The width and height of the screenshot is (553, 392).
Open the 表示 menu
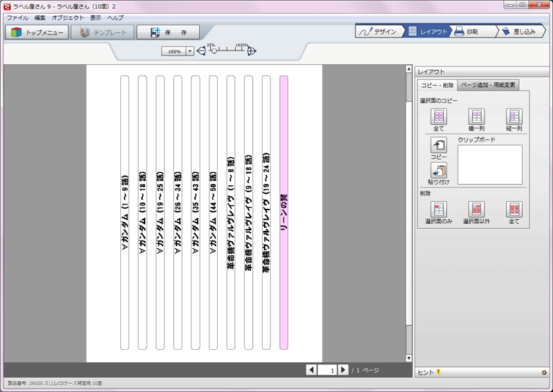pos(95,18)
